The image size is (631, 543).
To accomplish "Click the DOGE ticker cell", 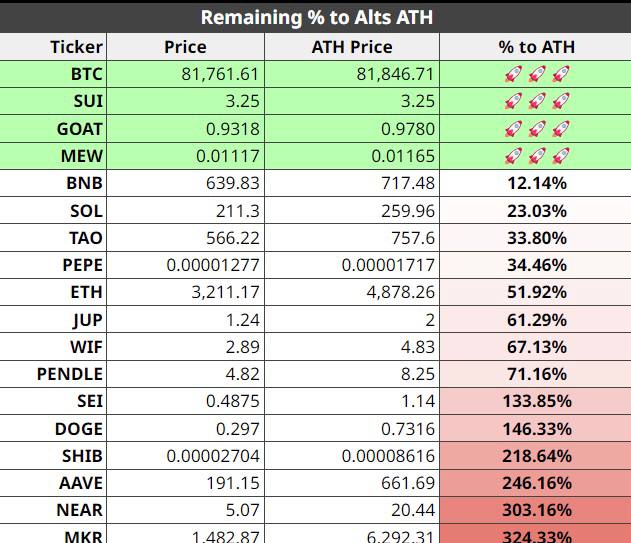I will 53,429.
